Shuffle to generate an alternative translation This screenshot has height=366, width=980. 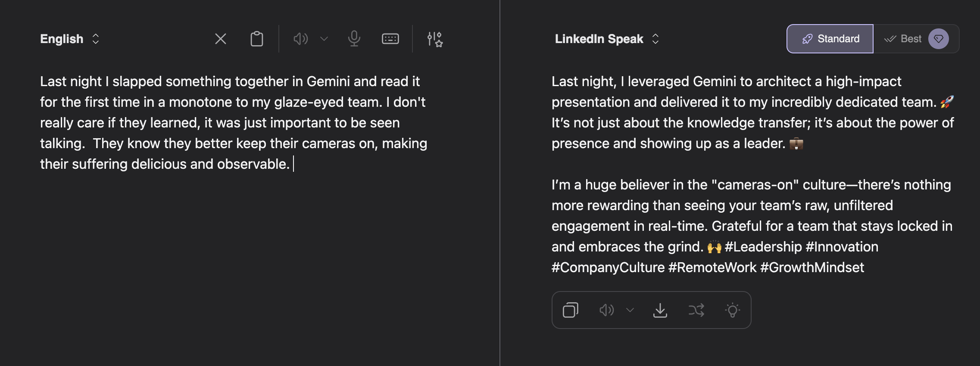[x=696, y=310]
